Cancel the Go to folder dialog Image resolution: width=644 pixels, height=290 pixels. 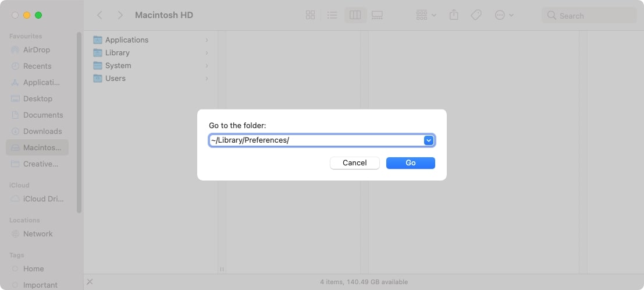(354, 163)
